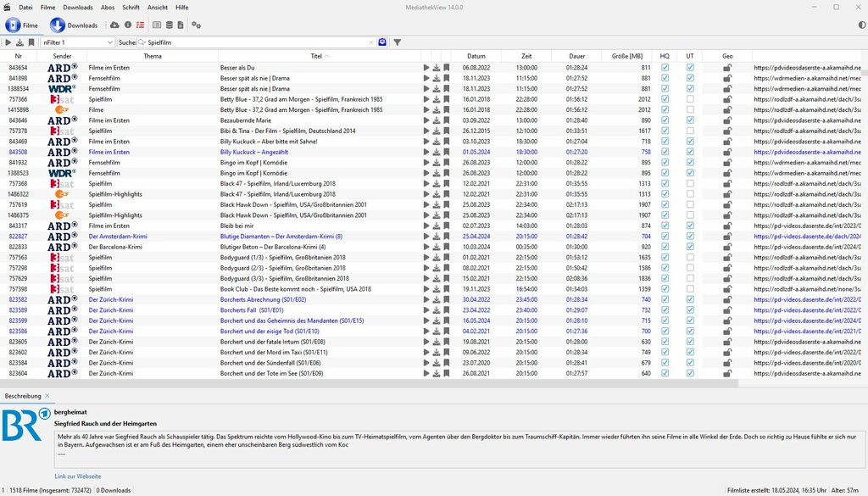The height and width of the screenshot is (496, 868).
Task: Click the document page toolbar icon
Action: [x=181, y=25]
